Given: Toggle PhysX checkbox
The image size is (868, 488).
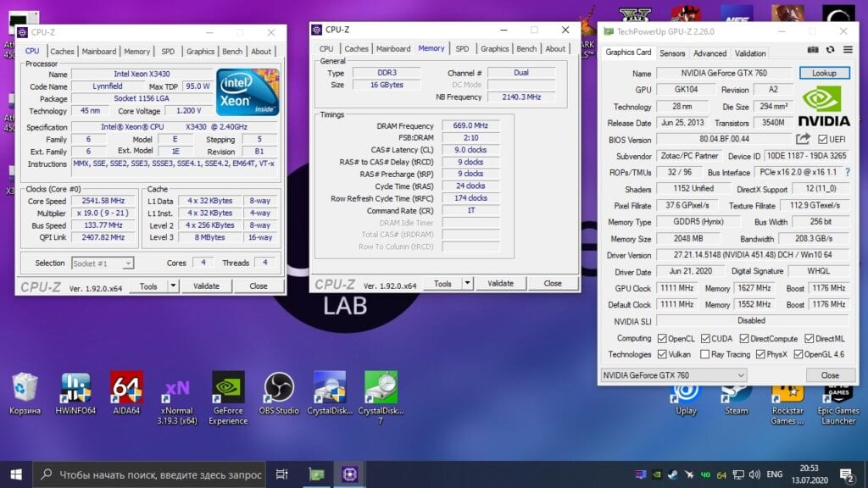Looking at the screenshot, I should (x=760, y=354).
